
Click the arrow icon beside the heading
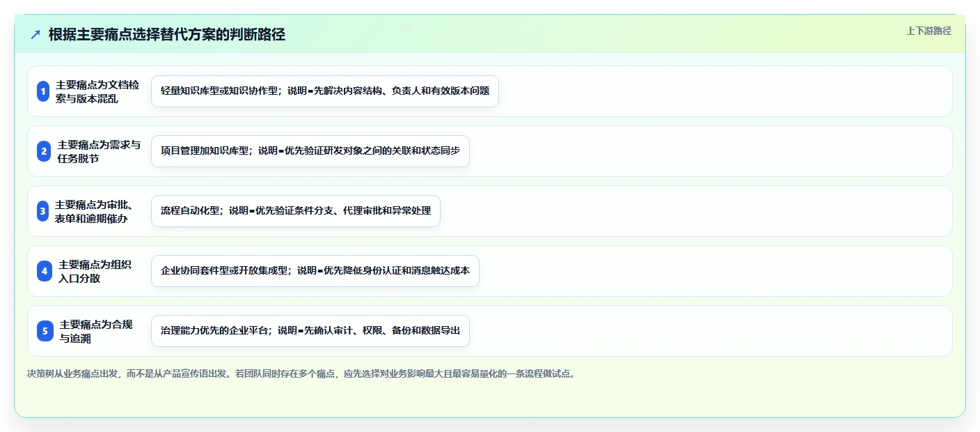coord(35,35)
